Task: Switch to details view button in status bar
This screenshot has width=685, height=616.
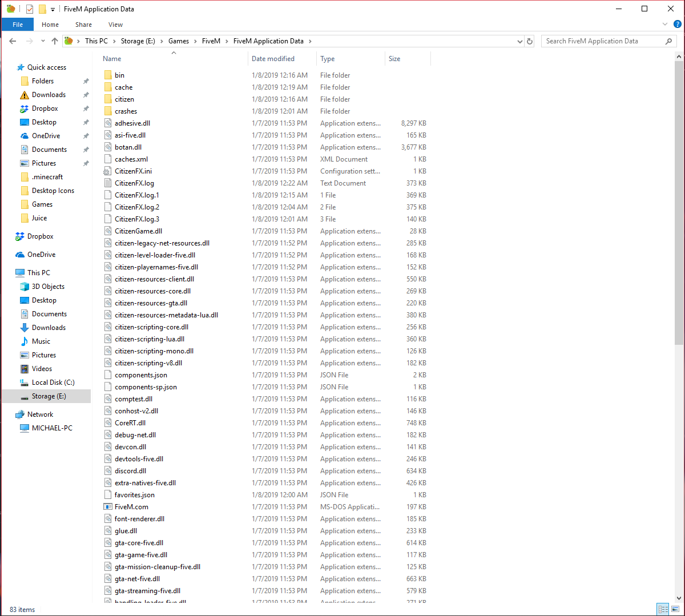Action: pos(663,609)
